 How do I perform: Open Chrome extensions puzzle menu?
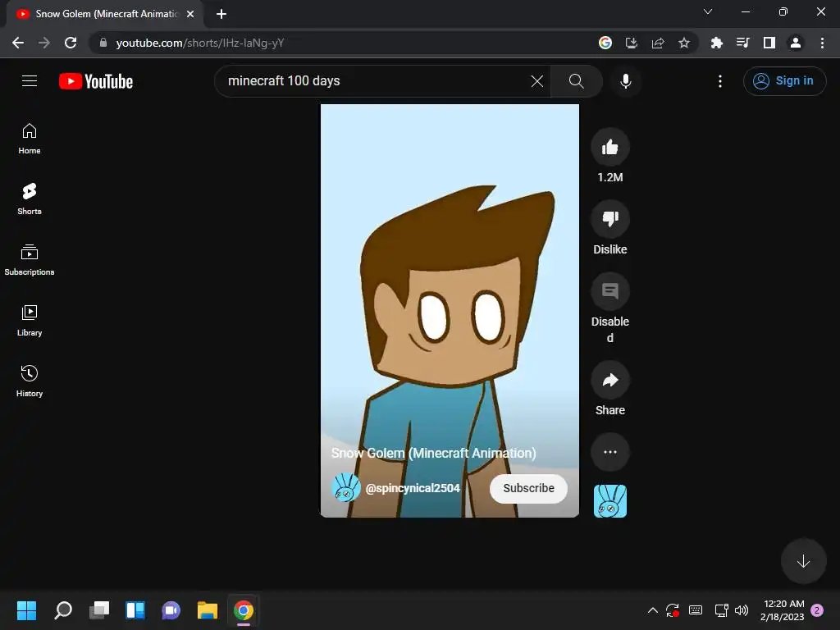tap(716, 43)
